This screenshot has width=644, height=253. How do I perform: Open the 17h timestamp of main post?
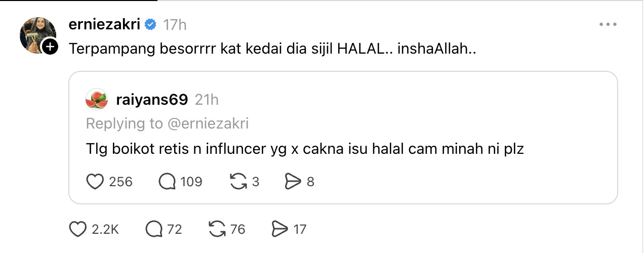pyautogui.click(x=175, y=24)
